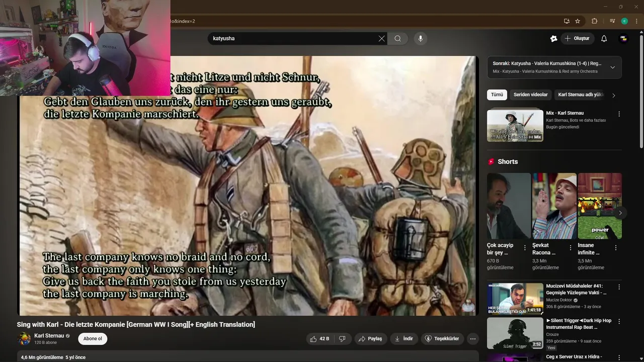
Task: Click the Oluştur create button
Action: (577, 39)
